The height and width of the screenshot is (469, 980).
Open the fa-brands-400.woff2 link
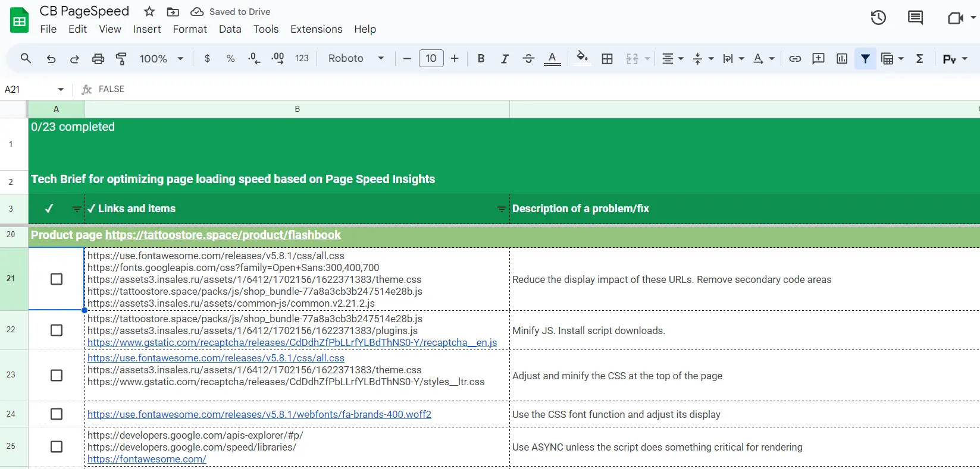point(259,414)
